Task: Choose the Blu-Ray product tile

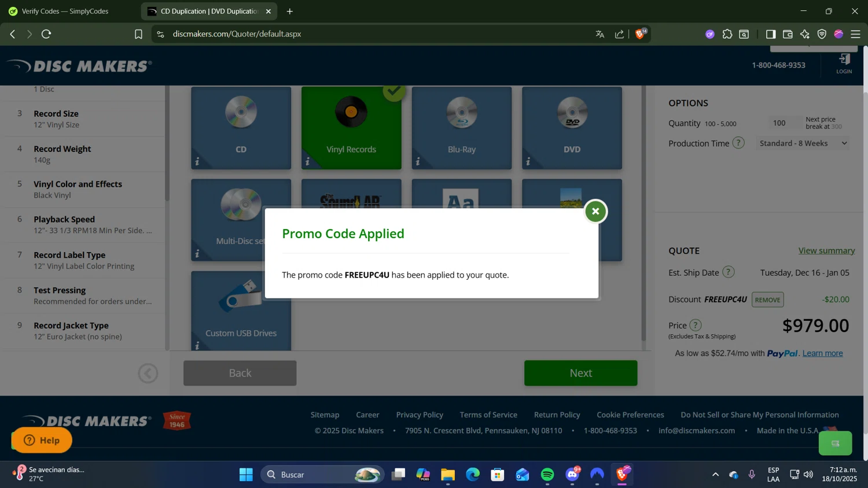Action: coord(462,128)
